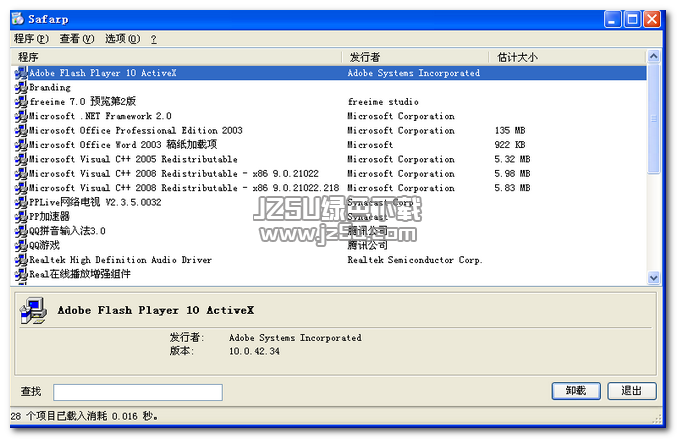Click the large program icon in details panel
This screenshot has width=677, height=439.
pos(33,310)
